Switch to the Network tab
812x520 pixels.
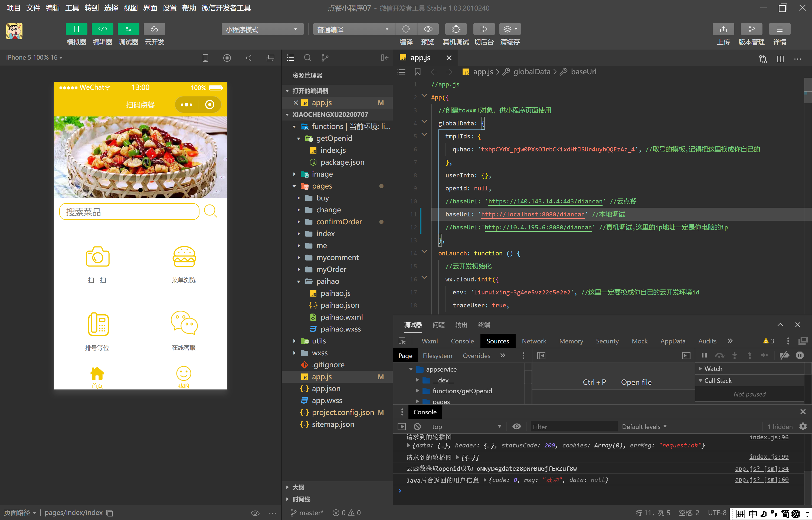pyautogui.click(x=534, y=341)
